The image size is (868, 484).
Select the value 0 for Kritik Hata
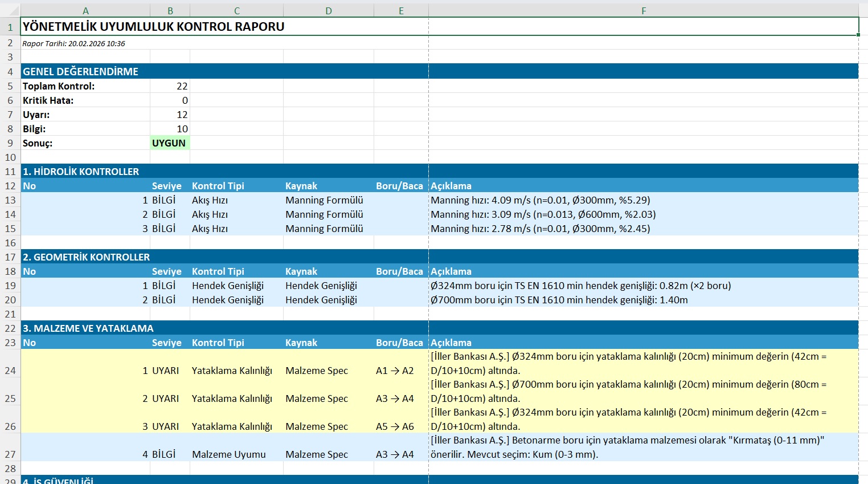(170, 100)
